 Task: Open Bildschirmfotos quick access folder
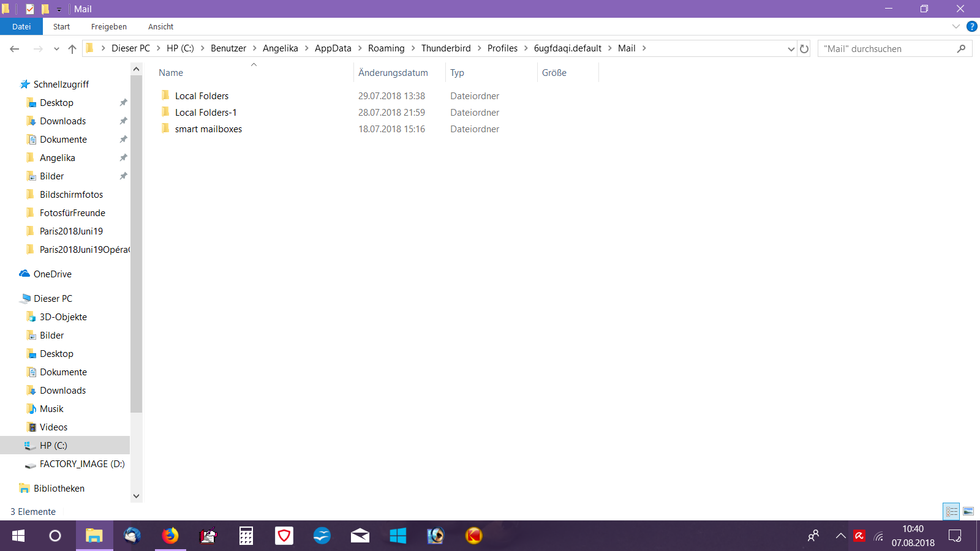coord(71,195)
